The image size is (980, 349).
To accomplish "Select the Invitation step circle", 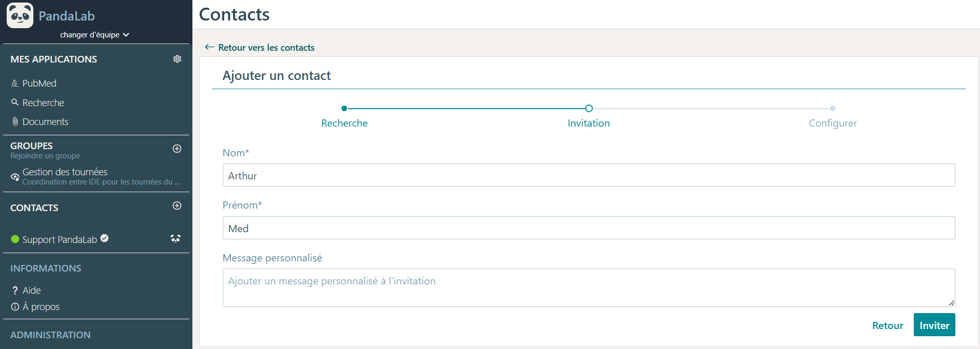I will pos(589,108).
